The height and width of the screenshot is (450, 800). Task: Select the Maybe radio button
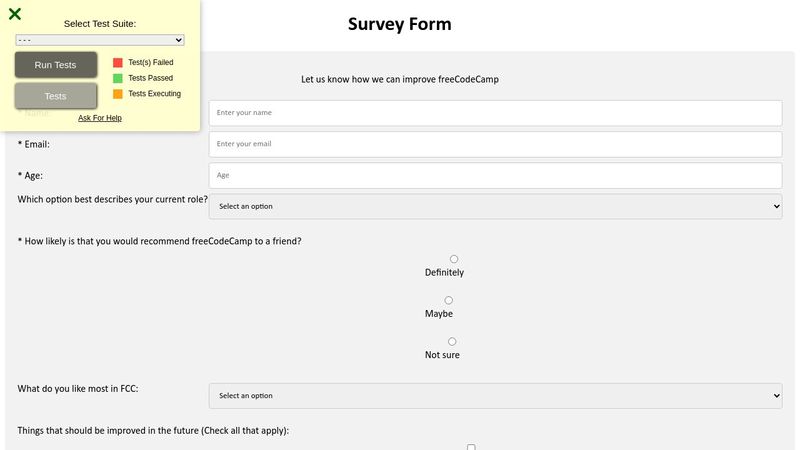(449, 300)
